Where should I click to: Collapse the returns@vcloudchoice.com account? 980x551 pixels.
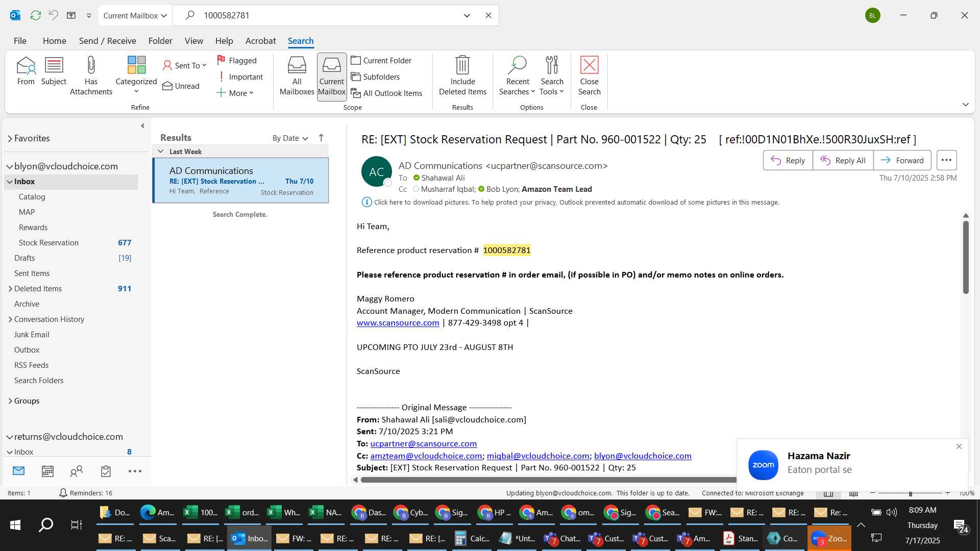pos(9,437)
